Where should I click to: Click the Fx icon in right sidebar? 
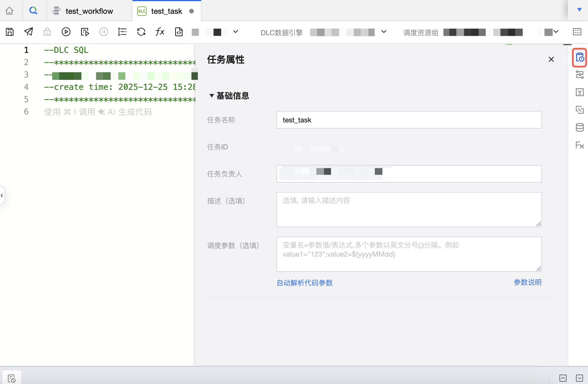(579, 145)
